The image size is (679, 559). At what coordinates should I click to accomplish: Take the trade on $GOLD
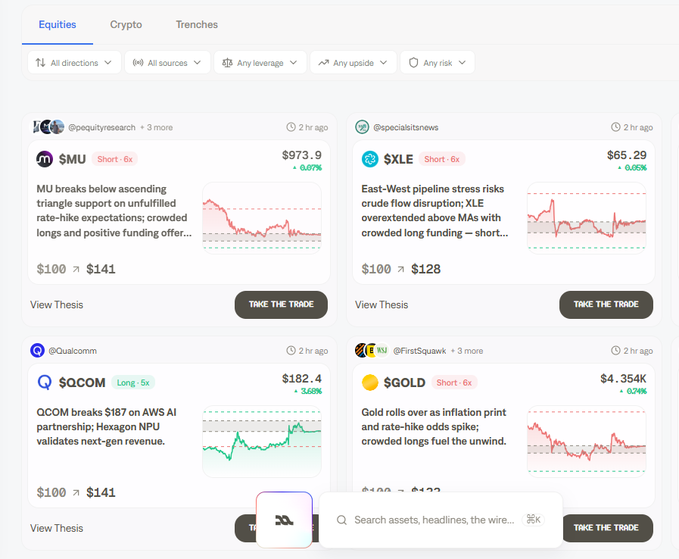pyautogui.click(x=607, y=528)
